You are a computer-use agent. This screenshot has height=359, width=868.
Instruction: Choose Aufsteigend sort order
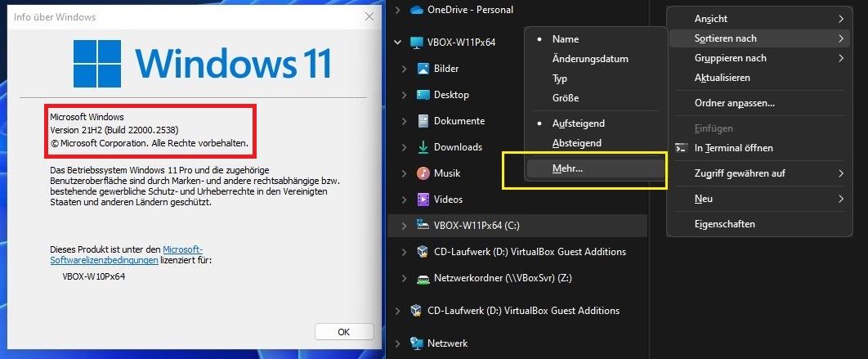[596, 123]
